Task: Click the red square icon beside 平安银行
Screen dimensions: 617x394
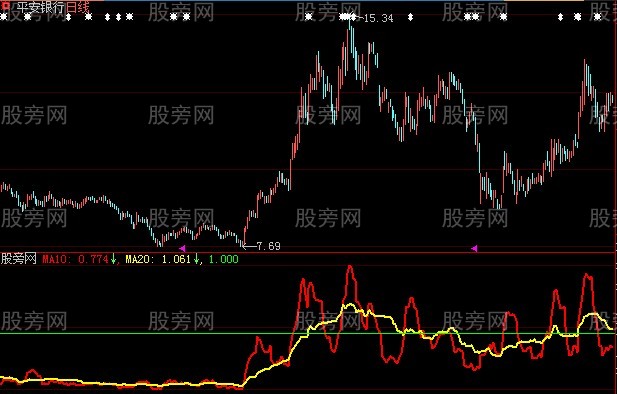Action: tap(6, 6)
